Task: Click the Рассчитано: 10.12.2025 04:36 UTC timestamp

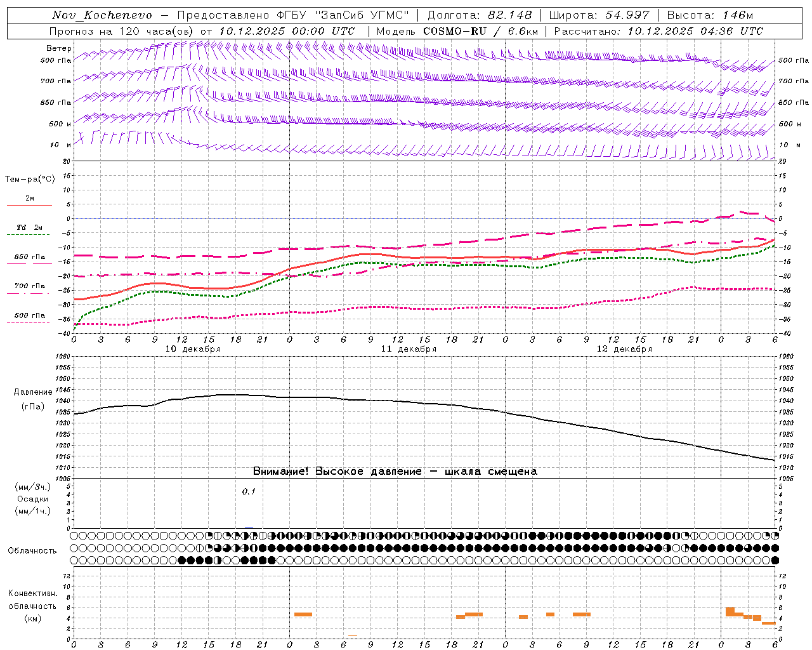Action: 658,31
